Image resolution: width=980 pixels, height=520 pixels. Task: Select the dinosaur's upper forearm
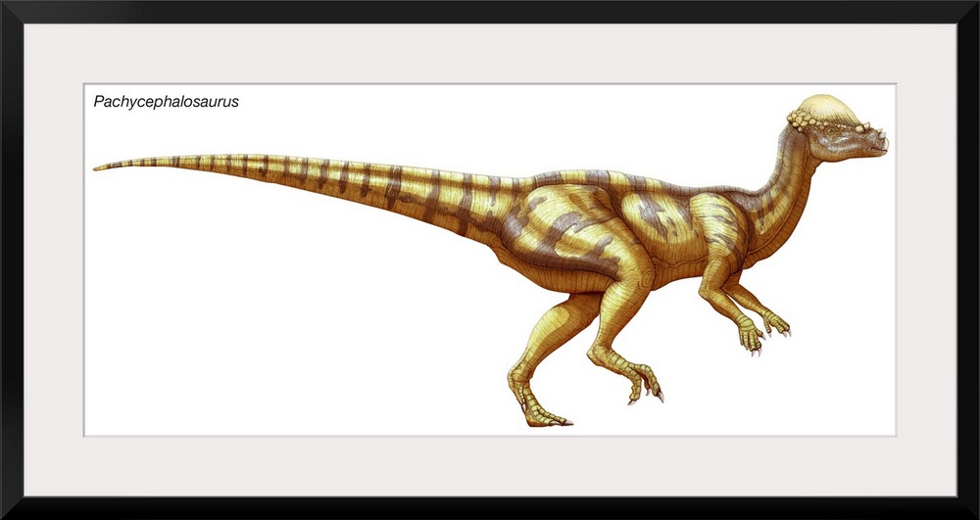718,284
